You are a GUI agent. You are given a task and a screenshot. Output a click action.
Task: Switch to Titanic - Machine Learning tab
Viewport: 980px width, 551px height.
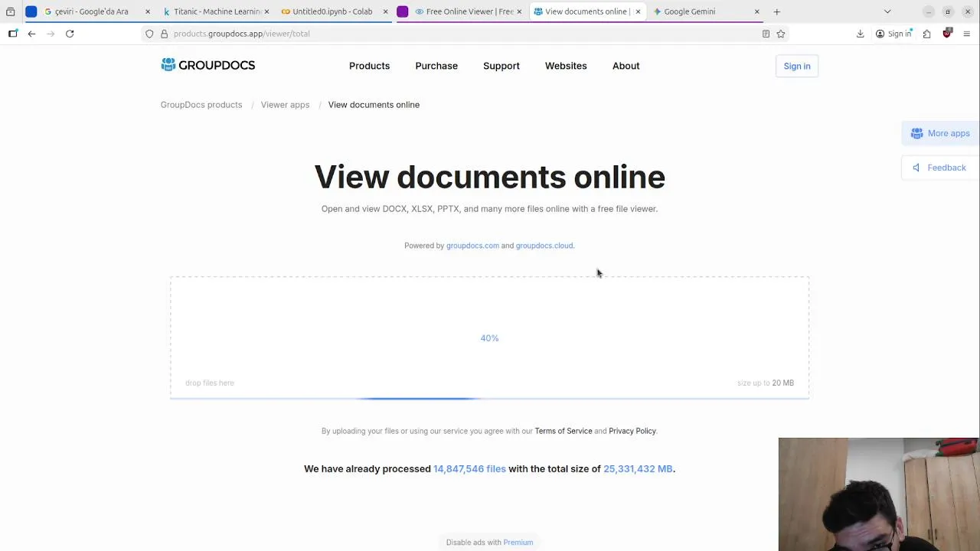click(x=217, y=11)
